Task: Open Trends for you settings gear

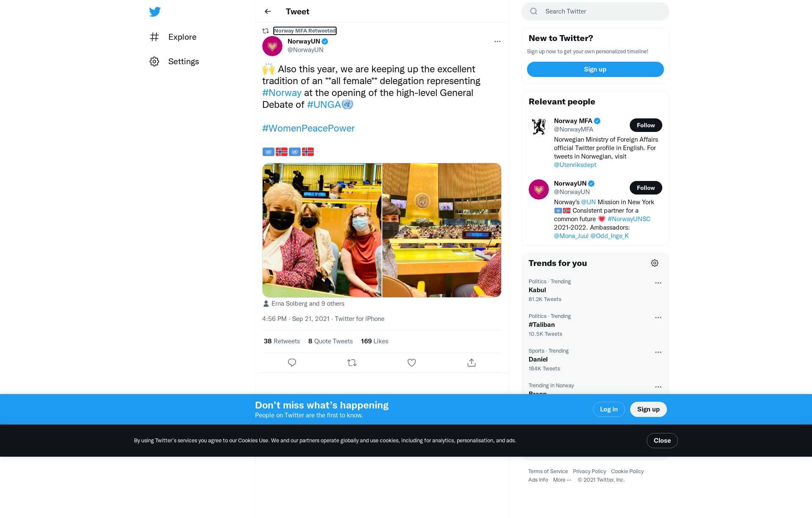Action: coord(655,263)
